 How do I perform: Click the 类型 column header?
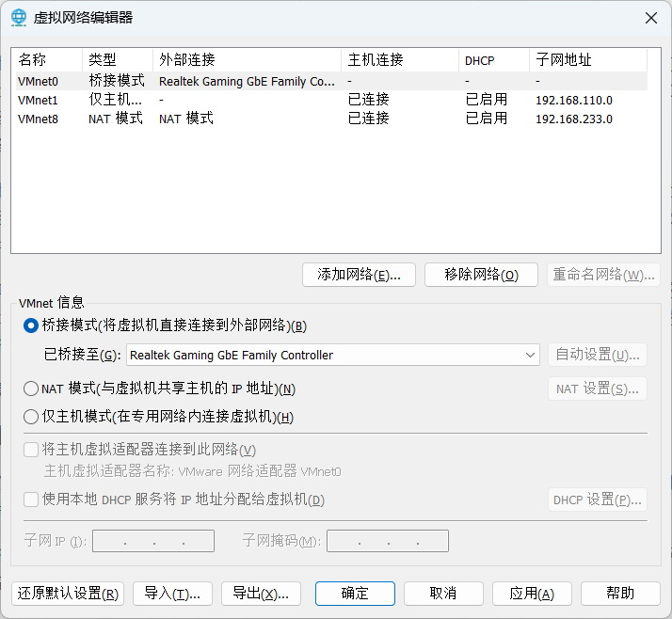(x=118, y=60)
